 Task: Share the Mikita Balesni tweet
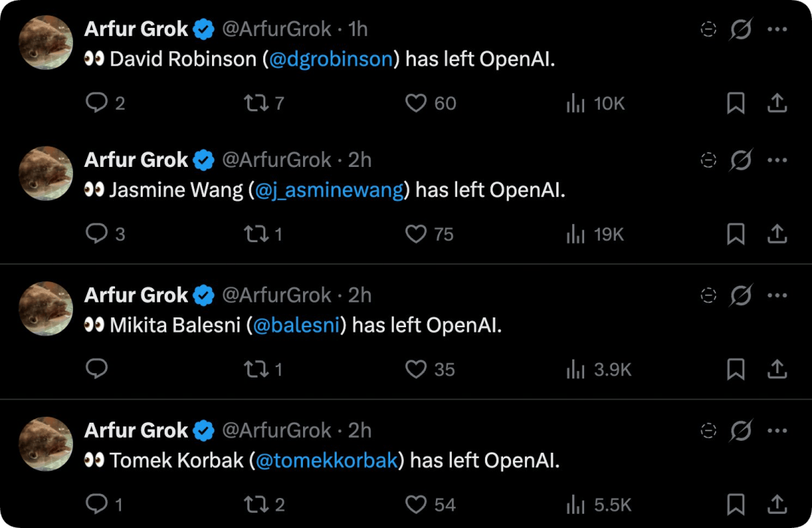[x=777, y=369]
